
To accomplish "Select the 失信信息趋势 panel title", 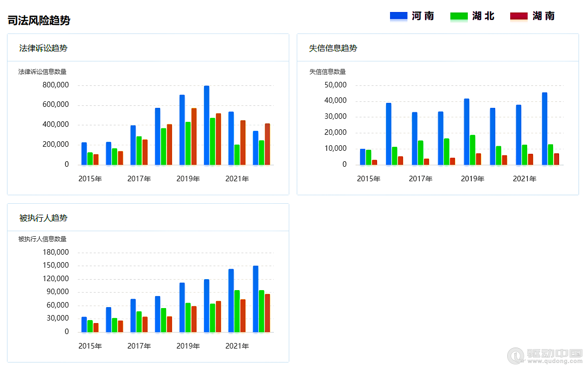I will (x=333, y=48).
